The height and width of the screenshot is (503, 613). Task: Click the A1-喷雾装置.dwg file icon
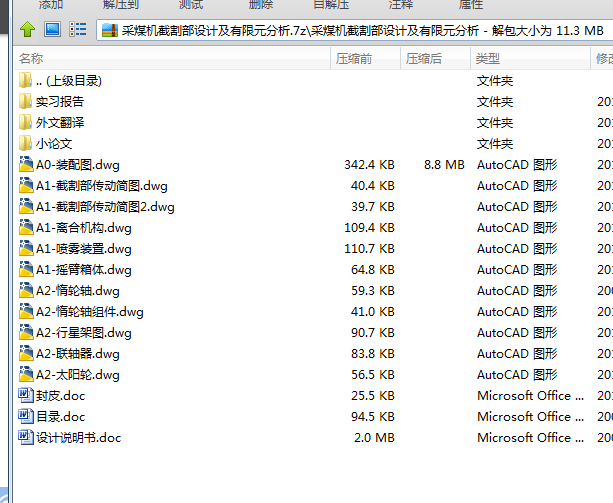coord(26,249)
